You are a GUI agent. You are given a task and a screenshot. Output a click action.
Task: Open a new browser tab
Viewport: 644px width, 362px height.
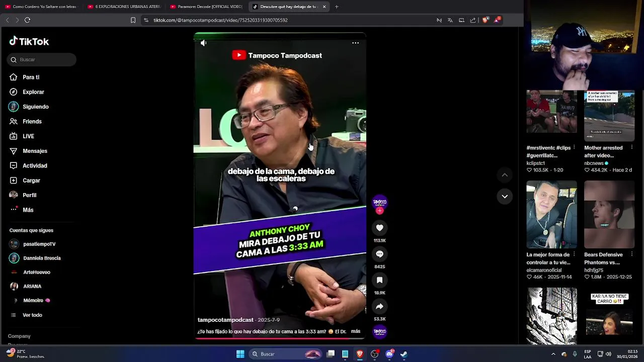pyautogui.click(x=337, y=7)
